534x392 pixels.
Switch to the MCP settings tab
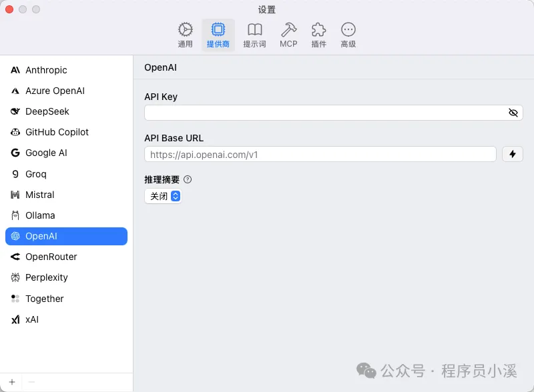(x=288, y=33)
